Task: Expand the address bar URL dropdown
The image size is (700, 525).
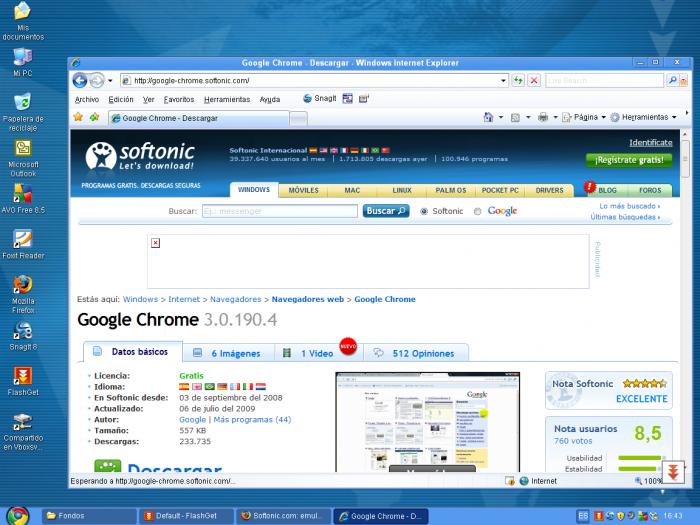Action: (x=504, y=81)
